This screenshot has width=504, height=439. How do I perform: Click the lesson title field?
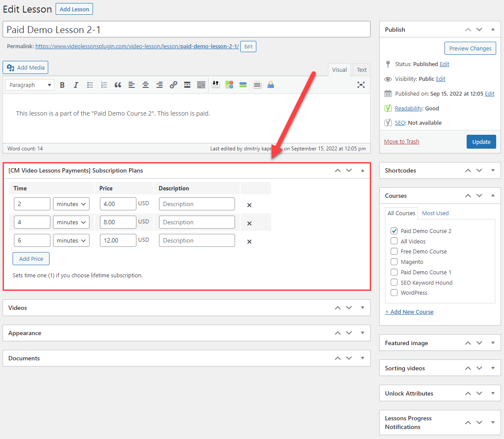(x=186, y=29)
